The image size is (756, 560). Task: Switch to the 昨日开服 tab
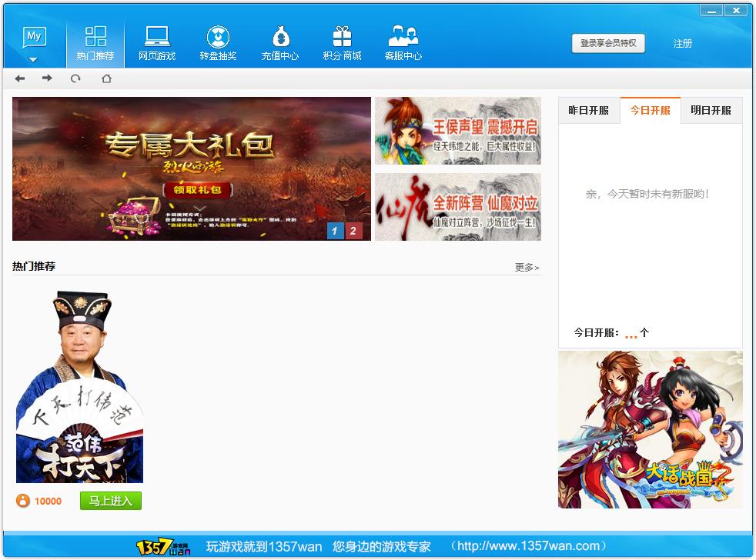point(589,110)
